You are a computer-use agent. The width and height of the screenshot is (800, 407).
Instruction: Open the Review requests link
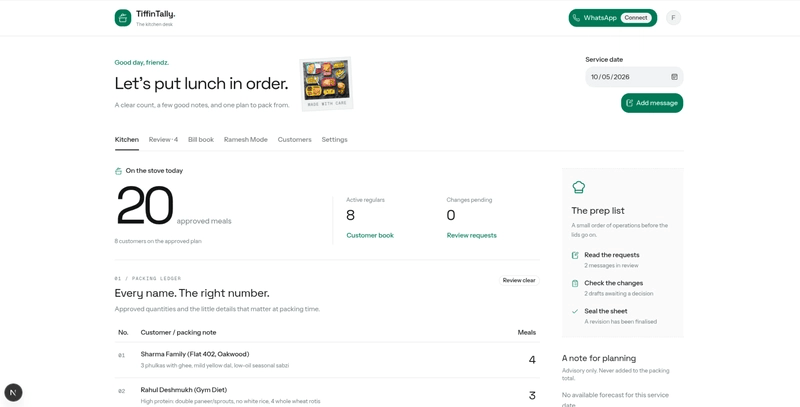point(471,236)
